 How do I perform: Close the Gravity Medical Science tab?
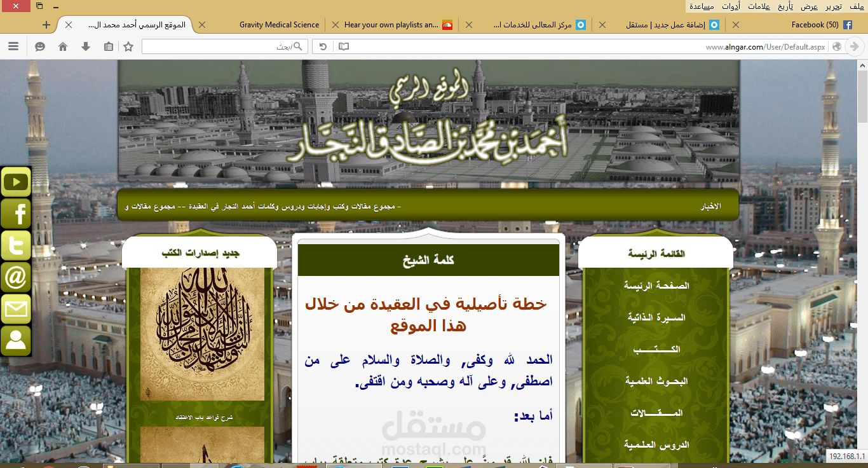point(202,25)
